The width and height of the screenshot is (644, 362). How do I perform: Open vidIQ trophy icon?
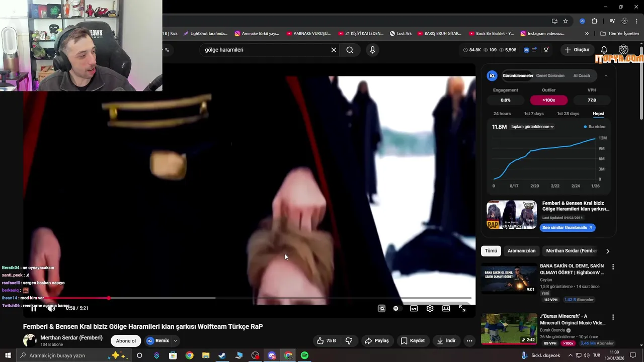point(546,50)
